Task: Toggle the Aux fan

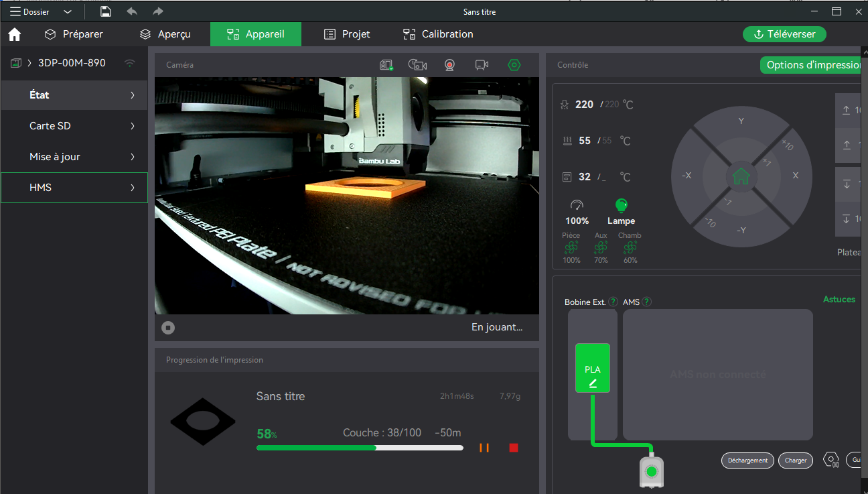Action: [x=601, y=248]
